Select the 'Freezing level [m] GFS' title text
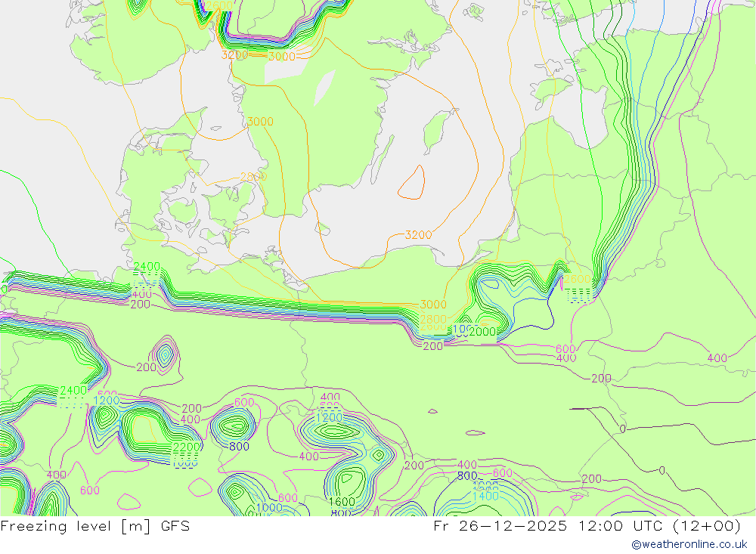756x554 pixels. (95, 526)
